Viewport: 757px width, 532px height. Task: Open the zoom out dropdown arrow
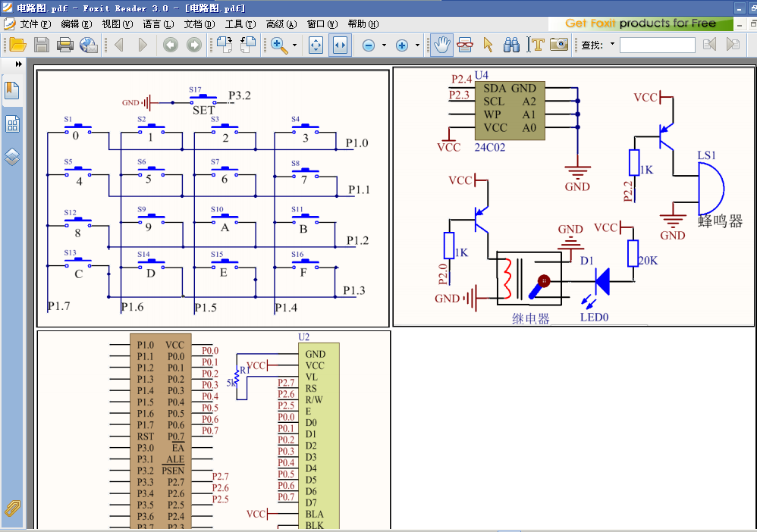(385, 45)
